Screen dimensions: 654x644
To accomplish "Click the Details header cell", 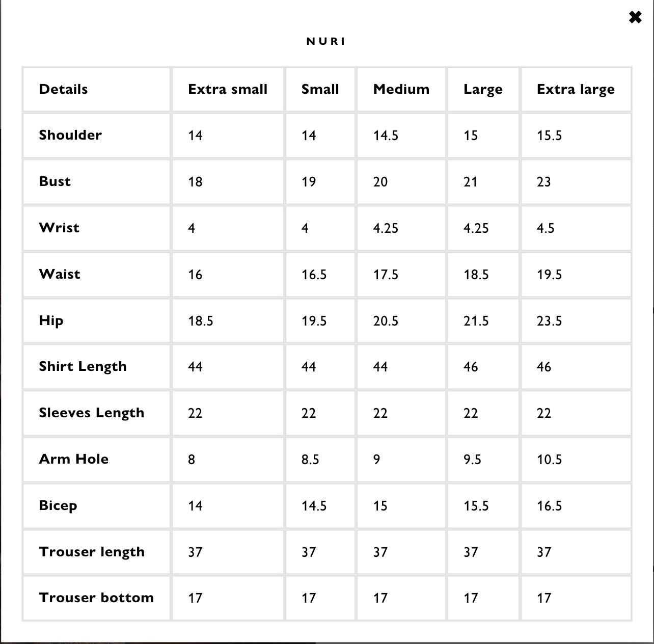I will (x=63, y=89).
